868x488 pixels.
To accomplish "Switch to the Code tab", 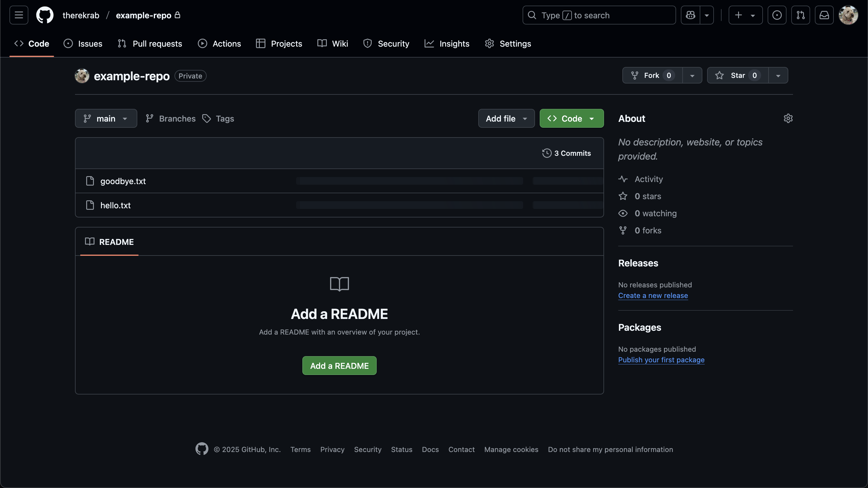I will pyautogui.click(x=32, y=43).
